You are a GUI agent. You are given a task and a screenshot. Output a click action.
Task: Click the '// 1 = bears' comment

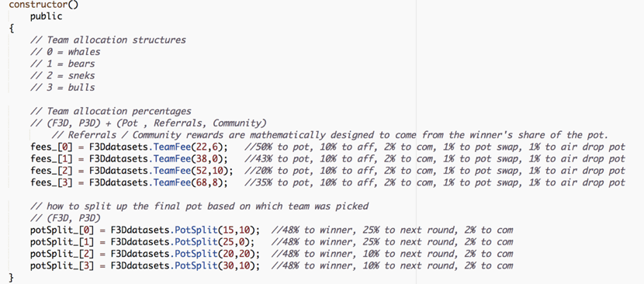pyautogui.click(x=62, y=64)
